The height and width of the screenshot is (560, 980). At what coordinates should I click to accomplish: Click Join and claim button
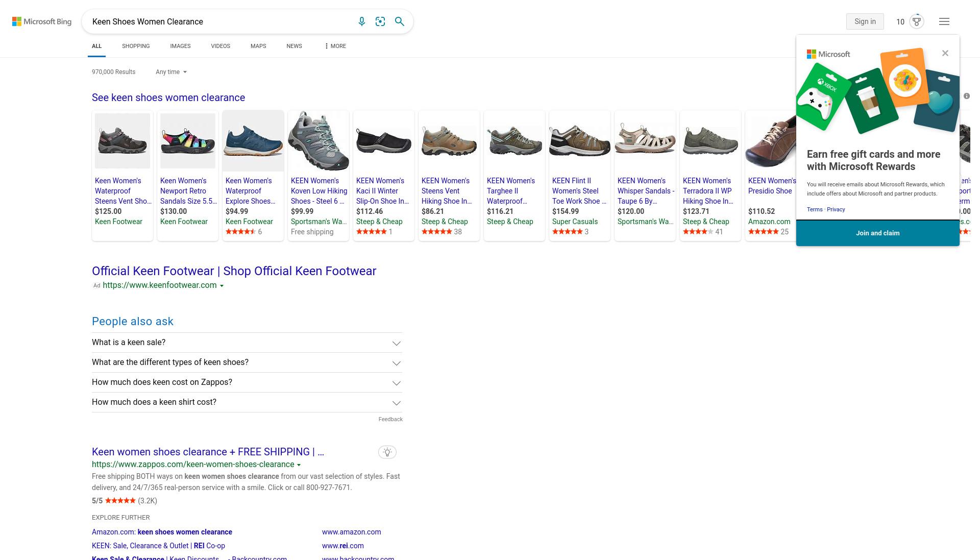[878, 233]
